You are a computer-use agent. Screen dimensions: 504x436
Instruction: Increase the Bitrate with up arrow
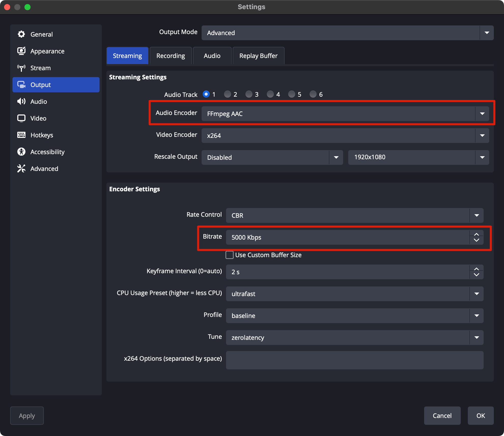477,234
